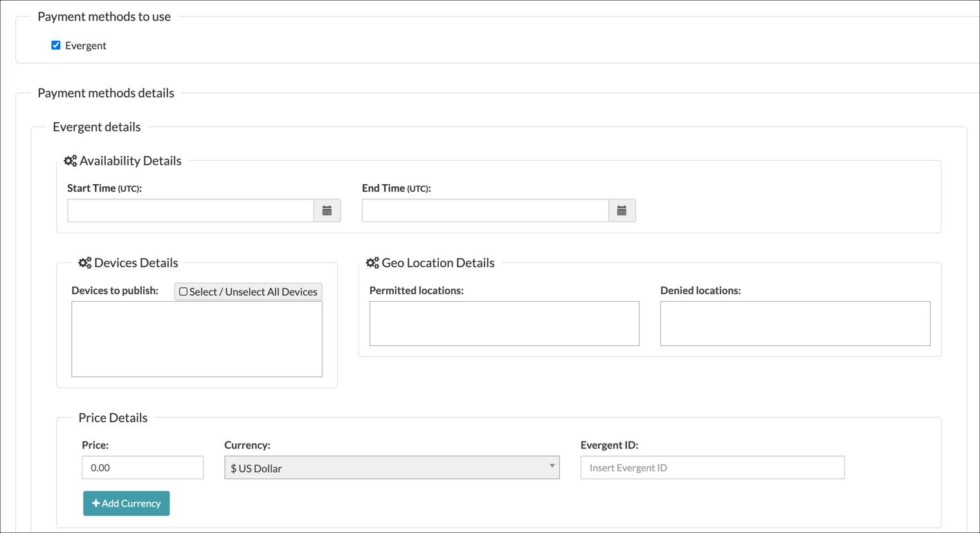Image resolution: width=980 pixels, height=533 pixels.
Task: Click the Price input field showing 0.00
Action: tap(143, 467)
